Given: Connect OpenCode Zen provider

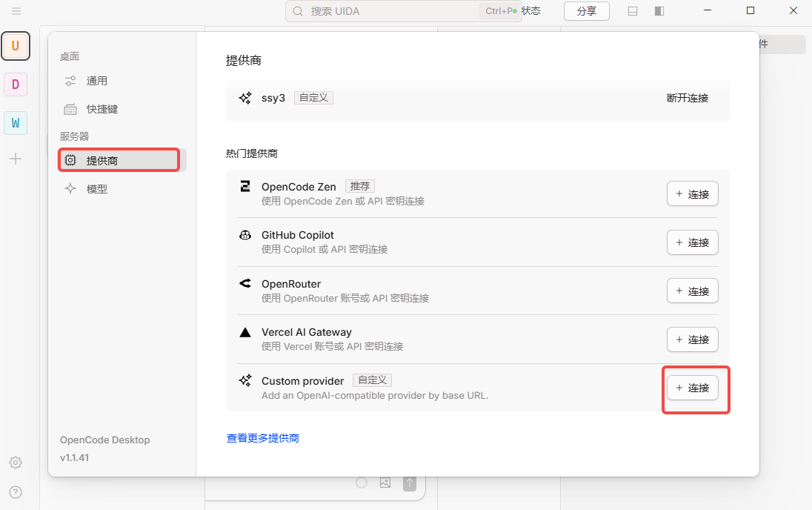Looking at the screenshot, I should coord(693,193).
